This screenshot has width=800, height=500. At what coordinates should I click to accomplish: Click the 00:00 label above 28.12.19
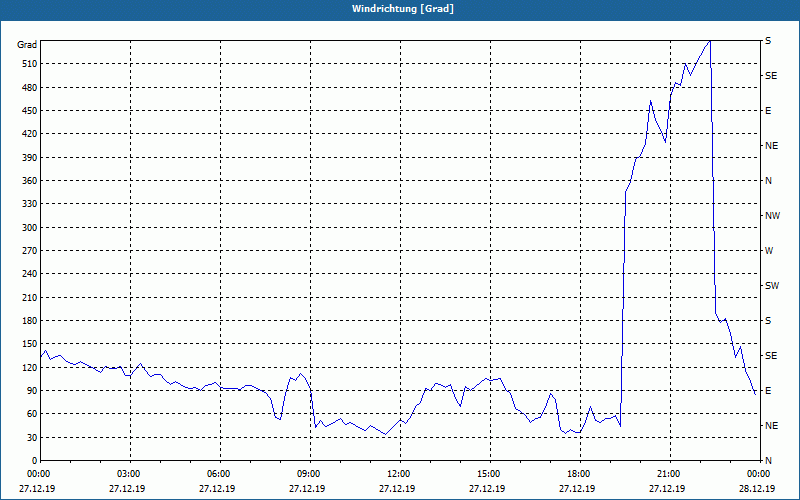point(759,474)
